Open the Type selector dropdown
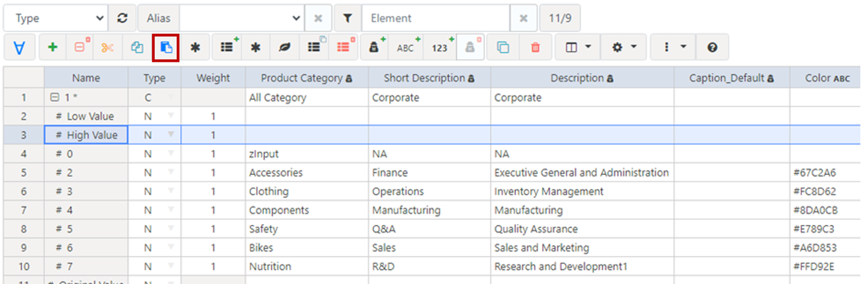This screenshot has height=284, width=868. click(x=56, y=19)
